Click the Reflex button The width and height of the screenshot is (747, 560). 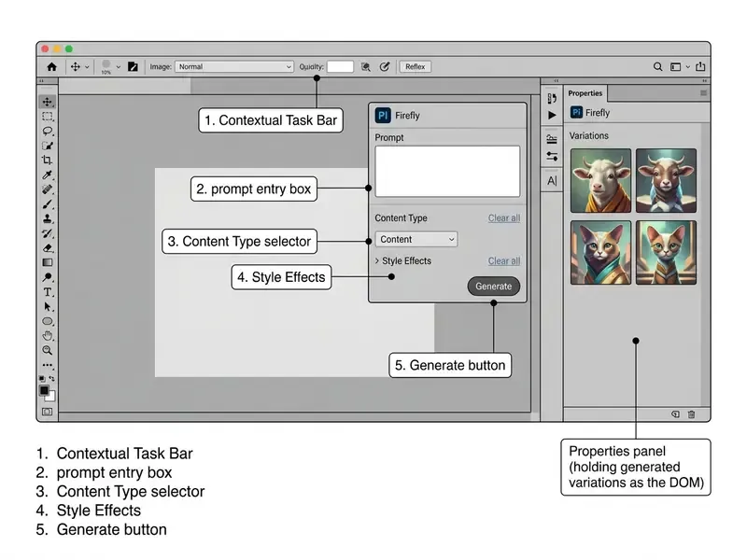pos(415,67)
